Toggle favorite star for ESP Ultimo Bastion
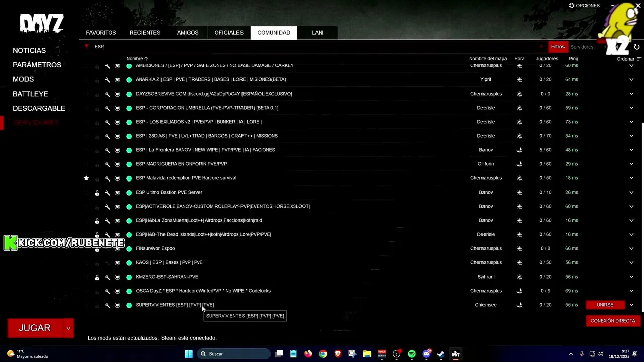This screenshot has height=362, width=644. pos(86,192)
